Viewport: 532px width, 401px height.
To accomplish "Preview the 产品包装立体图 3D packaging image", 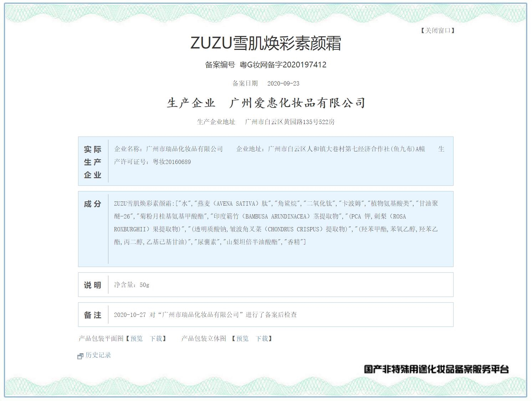I will coord(242,339).
